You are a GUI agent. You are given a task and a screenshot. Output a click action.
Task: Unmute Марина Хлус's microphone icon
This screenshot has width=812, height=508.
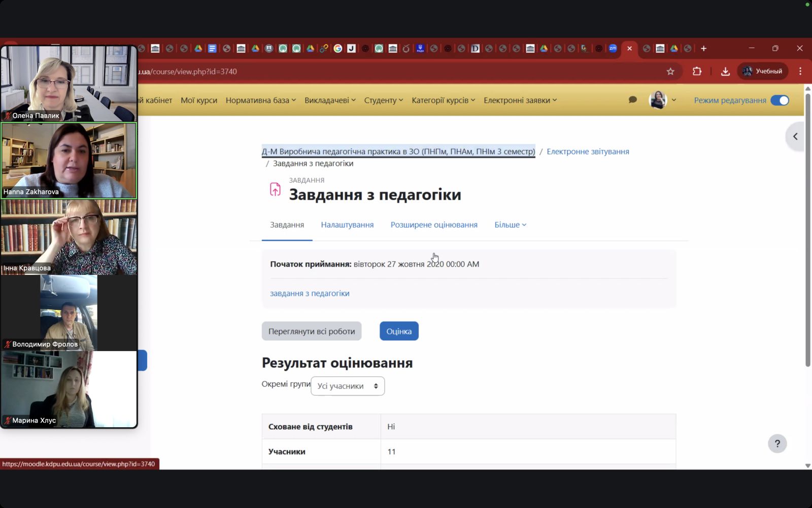click(x=7, y=421)
